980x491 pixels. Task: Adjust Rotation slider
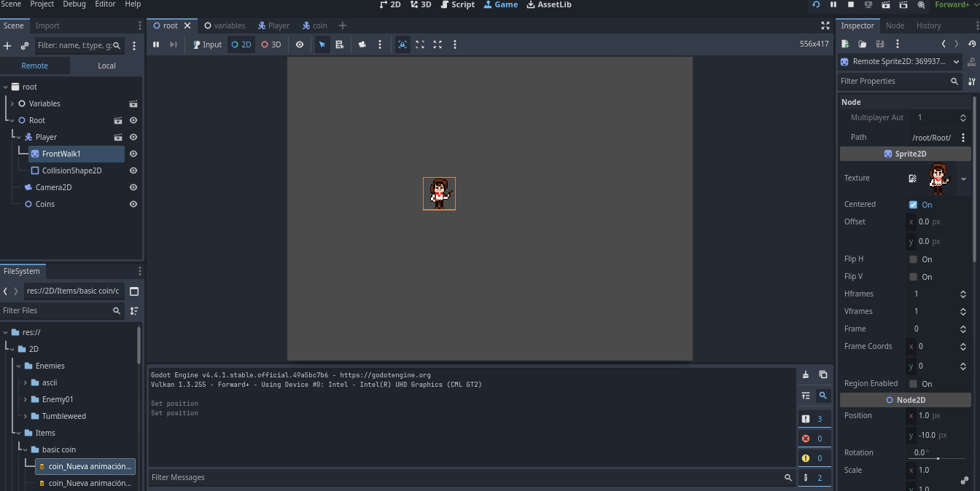click(938, 458)
